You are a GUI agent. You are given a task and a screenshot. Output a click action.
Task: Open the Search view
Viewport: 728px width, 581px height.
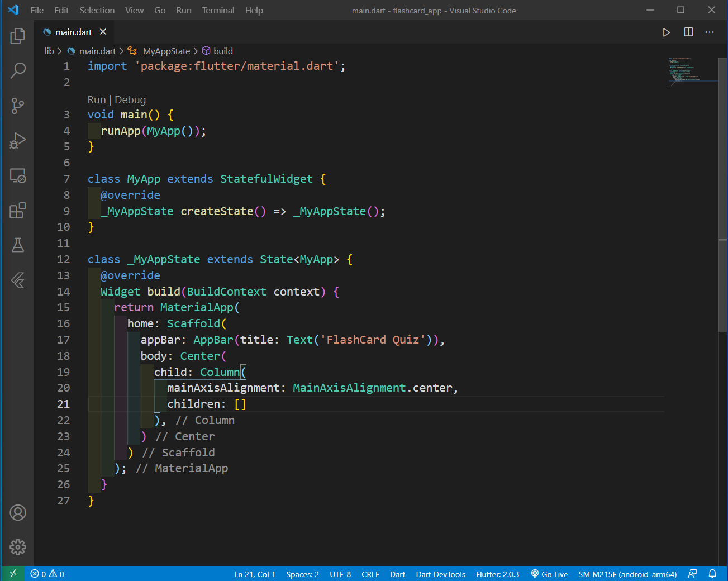tap(18, 70)
